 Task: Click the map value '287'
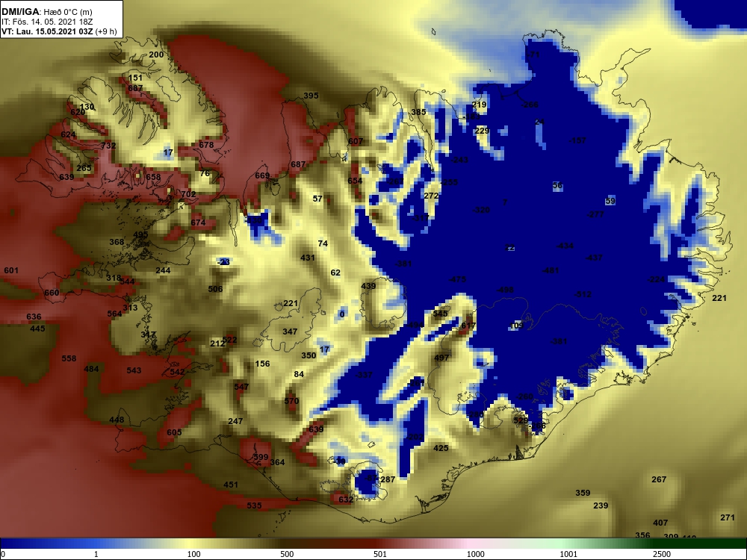pos(388,479)
